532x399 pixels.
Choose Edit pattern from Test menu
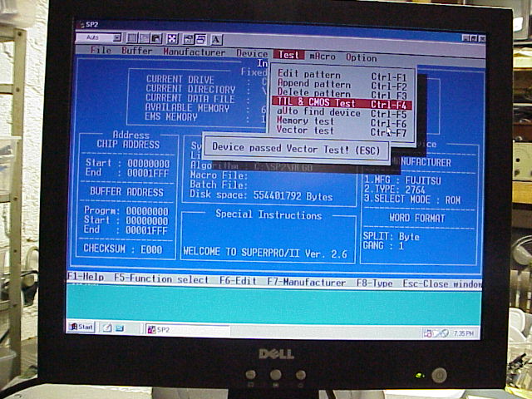(x=342, y=76)
